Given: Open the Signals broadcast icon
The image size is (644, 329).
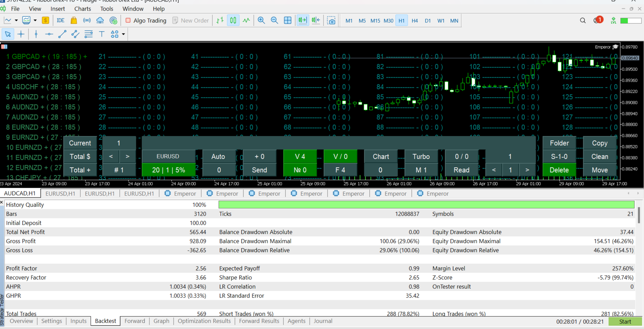Looking at the screenshot, I should [87, 21].
